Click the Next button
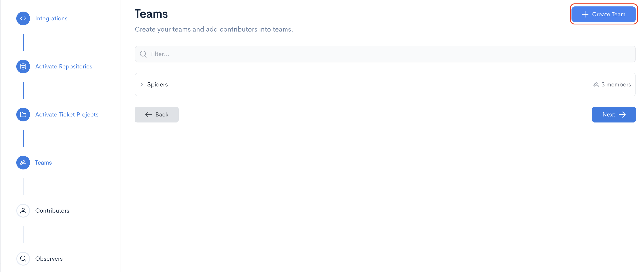The width and height of the screenshot is (644, 272). coord(614,115)
